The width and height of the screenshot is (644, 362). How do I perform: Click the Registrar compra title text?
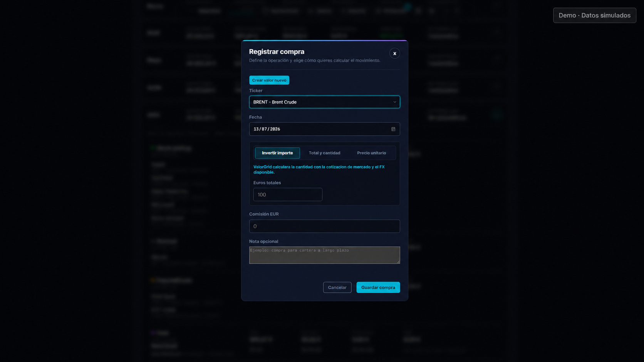click(x=277, y=52)
